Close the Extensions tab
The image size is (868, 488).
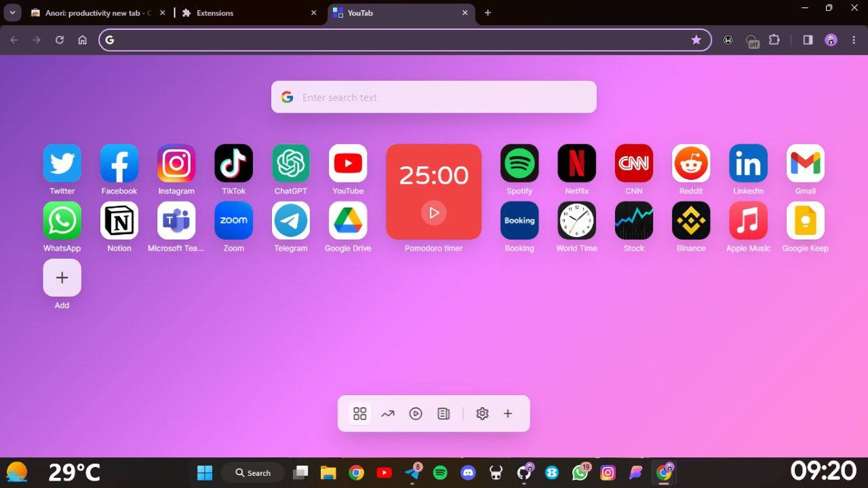[x=313, y=13]
